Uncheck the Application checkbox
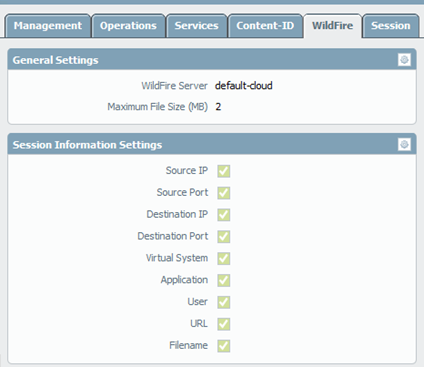 [x=224, y=280]
